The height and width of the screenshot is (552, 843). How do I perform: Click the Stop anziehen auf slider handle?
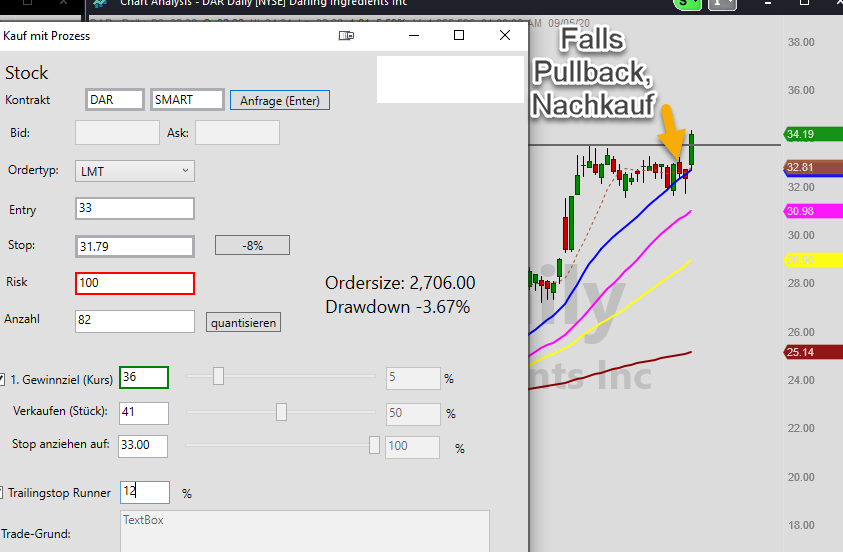tap(374, 445)
